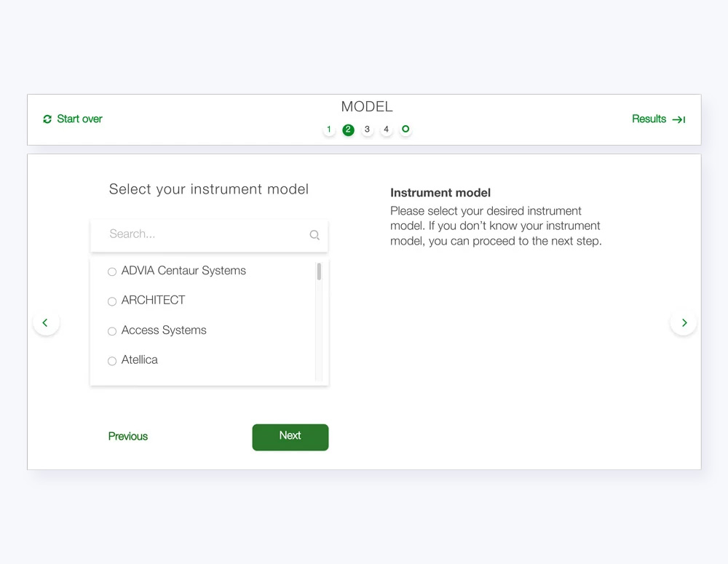Screen dimensions: 728x564
Task: Select ARCHITECT radio button
Action: pos(112,301)
